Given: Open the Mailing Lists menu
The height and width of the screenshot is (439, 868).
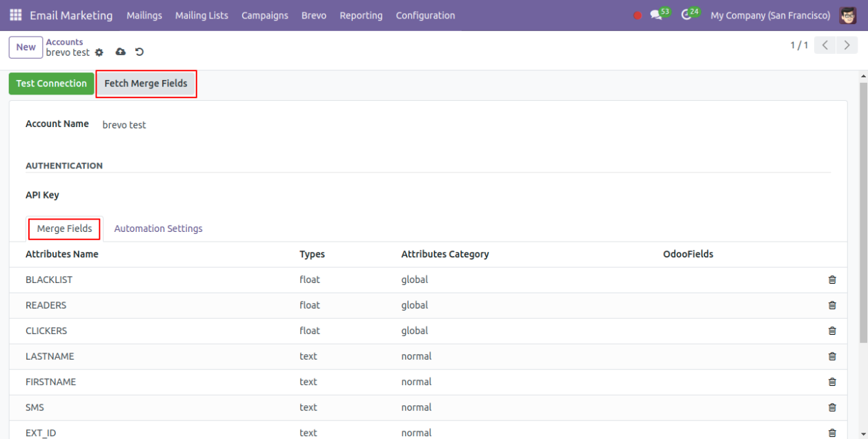Looking at the screenshot, I should tap(201, 15).
